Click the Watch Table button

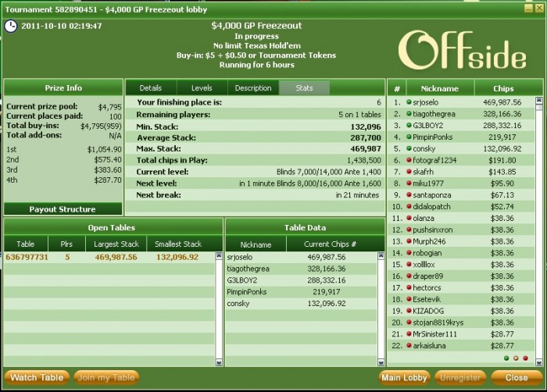[x=37, y=378]
